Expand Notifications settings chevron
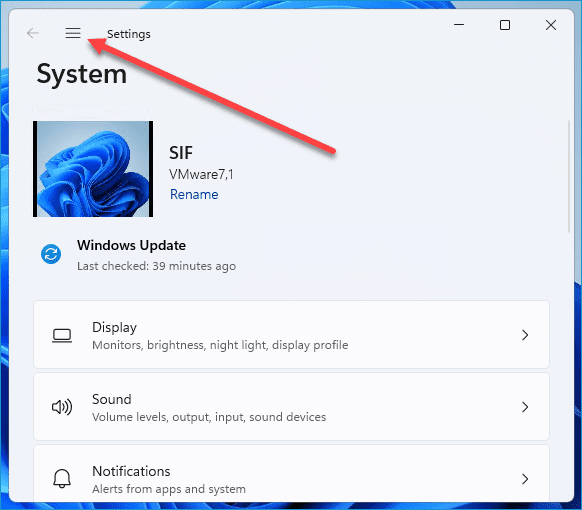This screenshot has width=582, height=510. click(525, 479)
